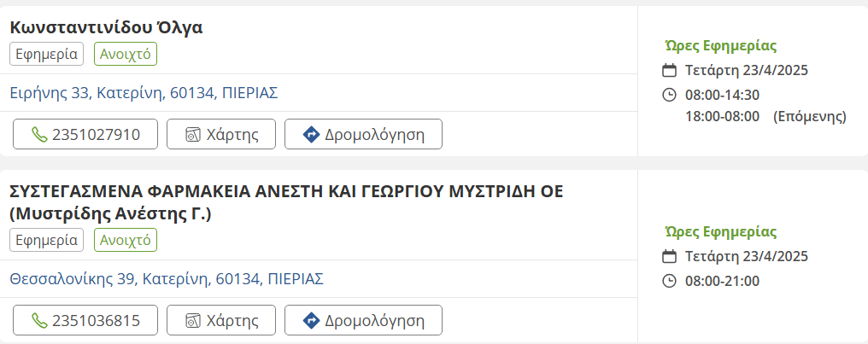Click directions arrow icon for Konstantinidou pharmacy
The height and width of the screenshot is (344, 868).
point(311,135)
